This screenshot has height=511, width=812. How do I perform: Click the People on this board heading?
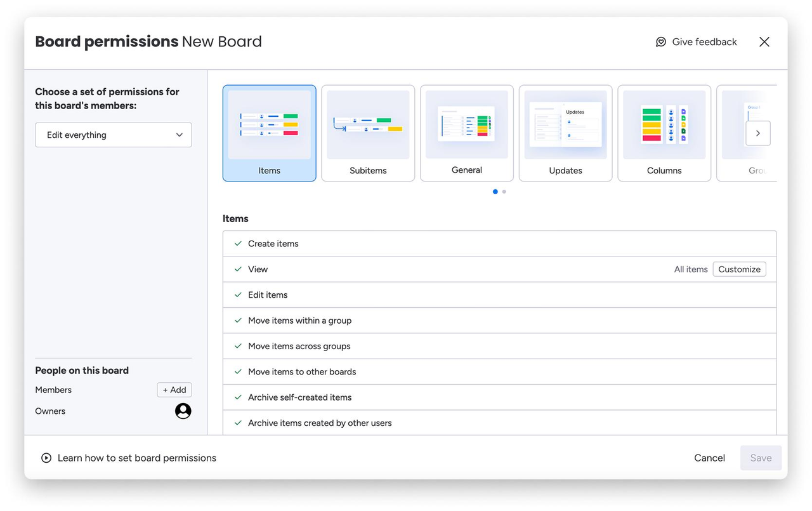point(82,371)
